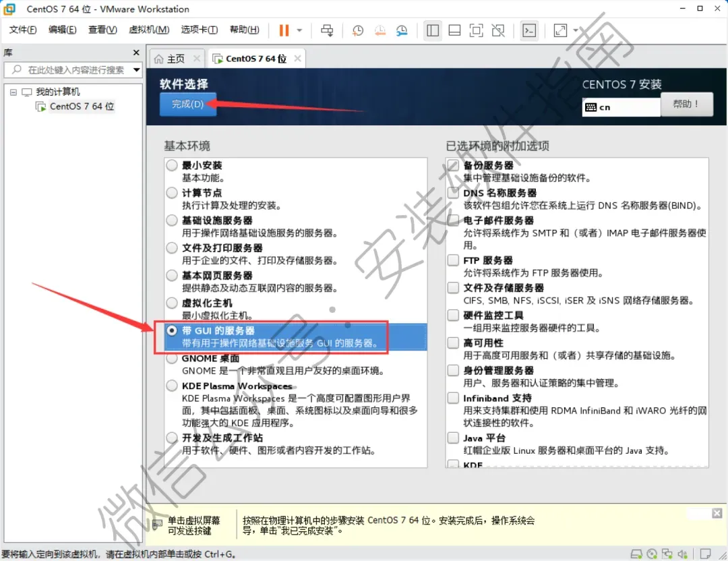The height and width of the screenshot is (561, 728).
Task: Open the 帮助(H) menu
Action: [x=245, y=30]
